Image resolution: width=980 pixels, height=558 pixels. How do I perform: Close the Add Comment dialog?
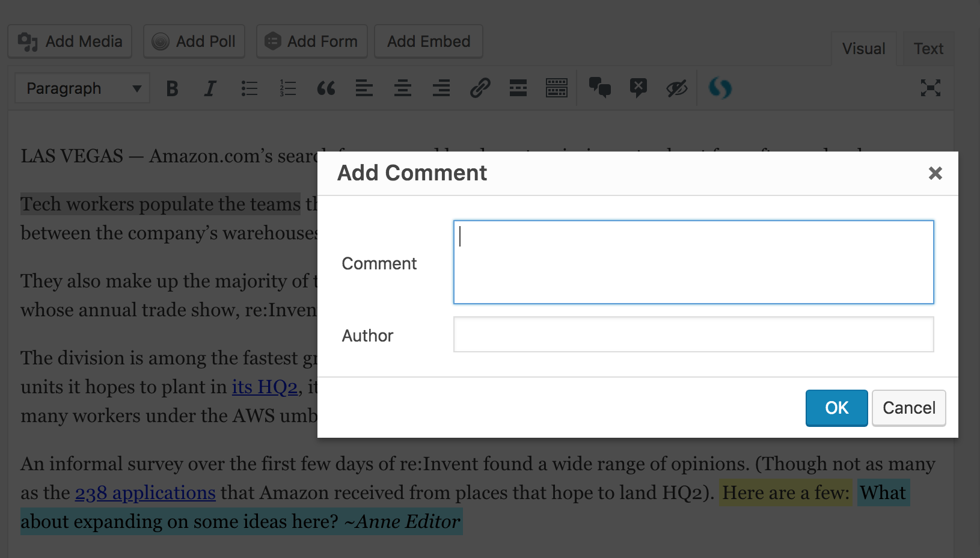(935, 173)
